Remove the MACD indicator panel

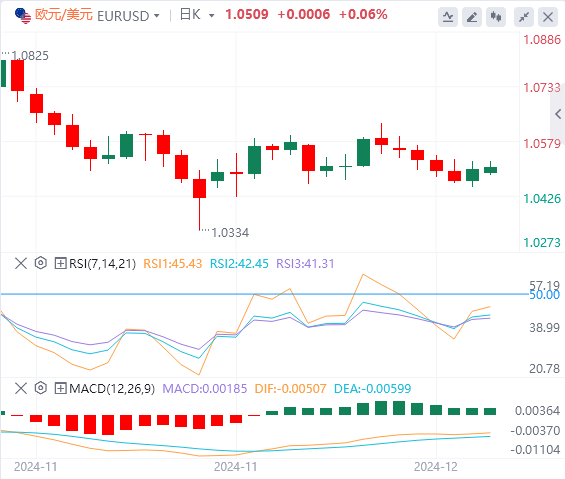coord(21,388)
